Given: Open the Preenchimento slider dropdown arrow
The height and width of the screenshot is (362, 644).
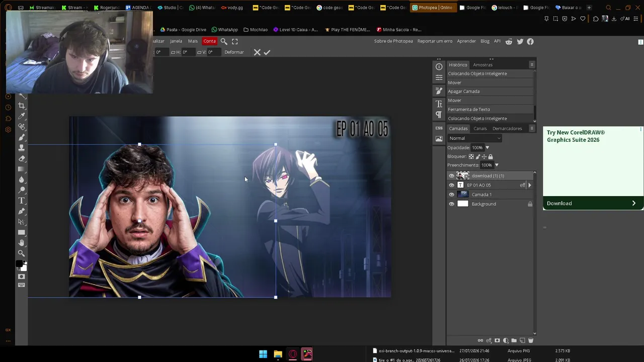Looking at the screenshot, I should pyautogui.click(x=497, y=165).
